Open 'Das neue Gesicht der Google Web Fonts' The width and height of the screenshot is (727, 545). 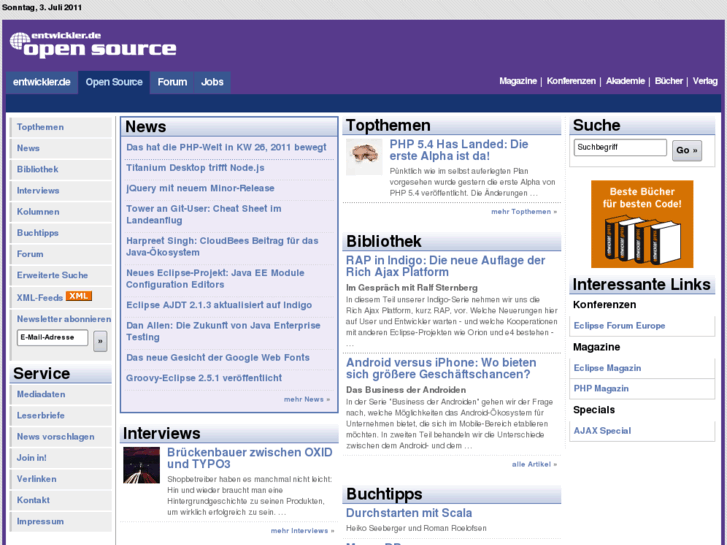click(218, 358)
